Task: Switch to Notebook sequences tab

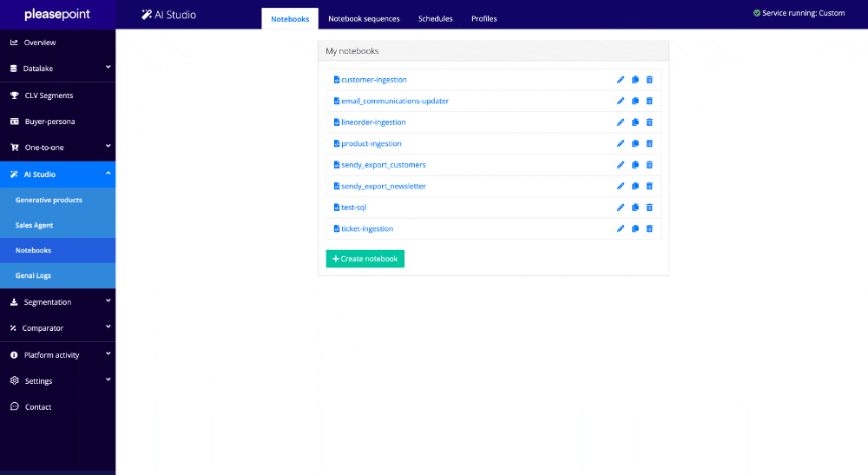Action: [364, 19]
